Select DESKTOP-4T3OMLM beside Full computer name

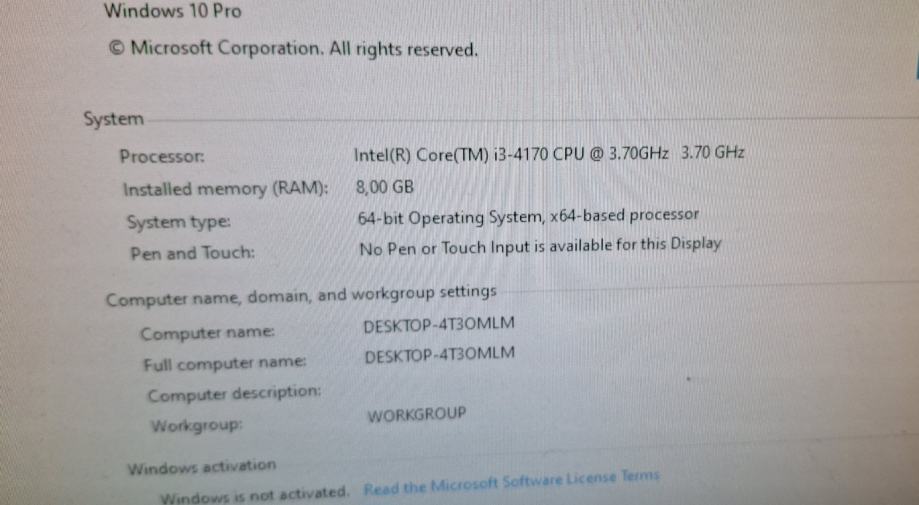(x=440, y=356)
